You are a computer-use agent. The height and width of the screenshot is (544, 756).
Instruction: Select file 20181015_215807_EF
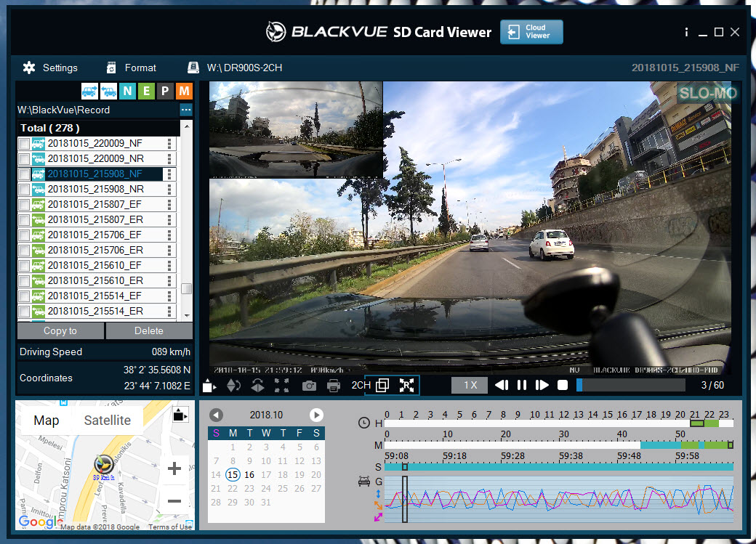94,205
